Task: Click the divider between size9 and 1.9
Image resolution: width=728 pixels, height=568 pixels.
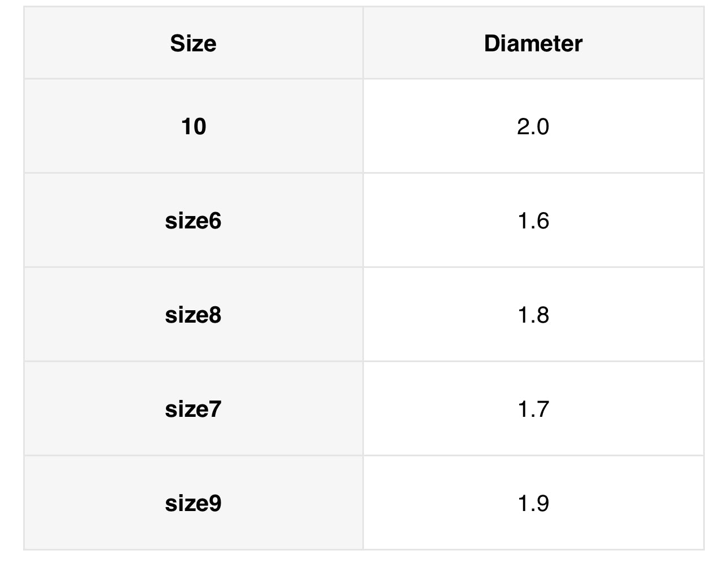Action: coord(363,503)
